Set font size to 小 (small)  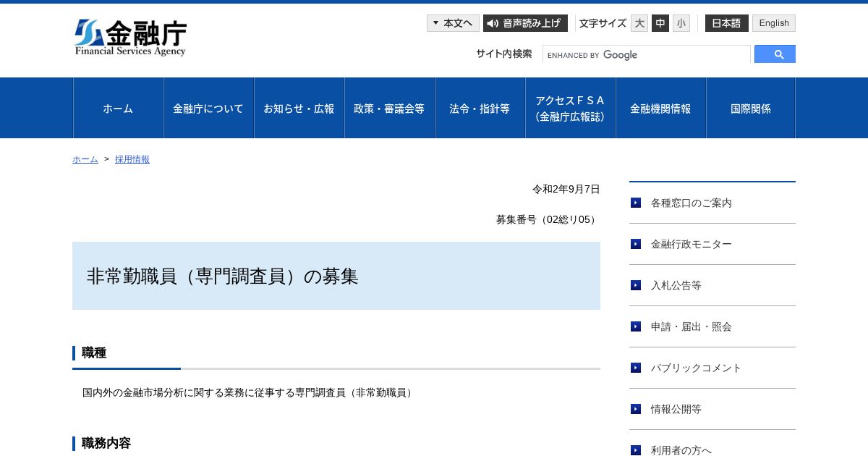pyautogui.click(x=681, y=23)
